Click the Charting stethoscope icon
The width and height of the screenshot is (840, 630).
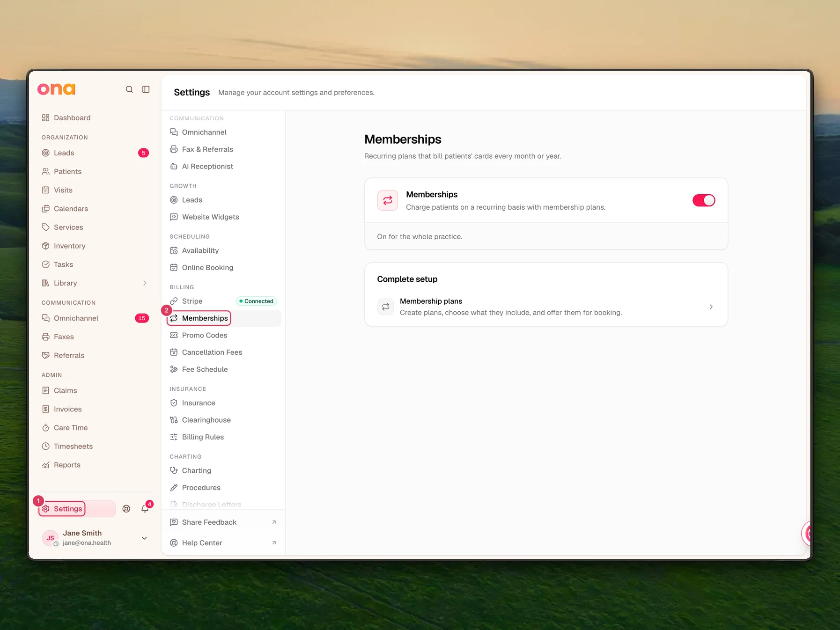[x=174, y=471]
